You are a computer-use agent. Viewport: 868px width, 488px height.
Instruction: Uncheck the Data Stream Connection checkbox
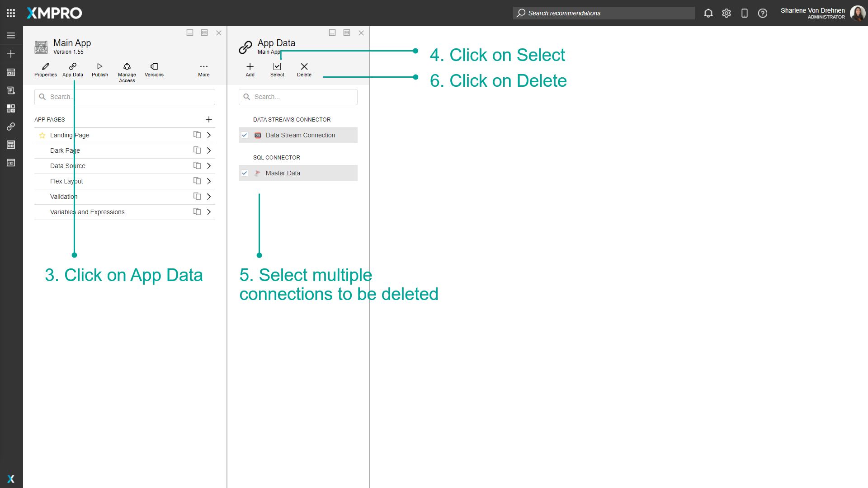pos(245,135)
